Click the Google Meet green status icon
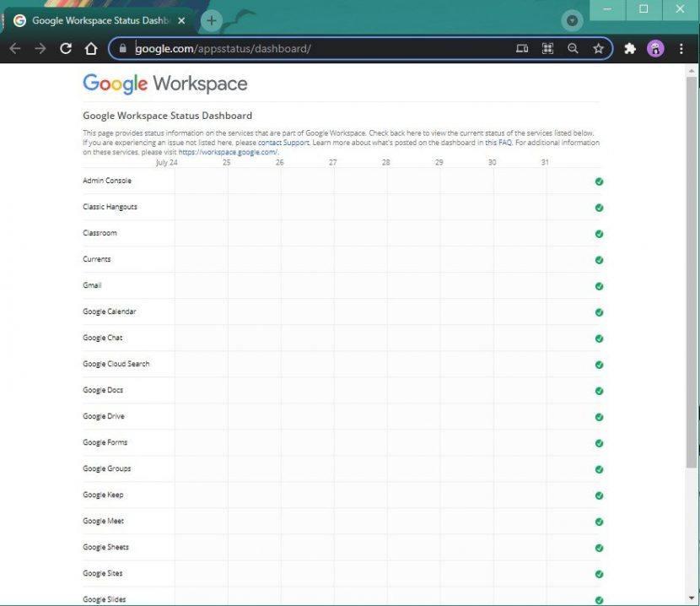Screen dimensions: 700x606 pos(599,522)
